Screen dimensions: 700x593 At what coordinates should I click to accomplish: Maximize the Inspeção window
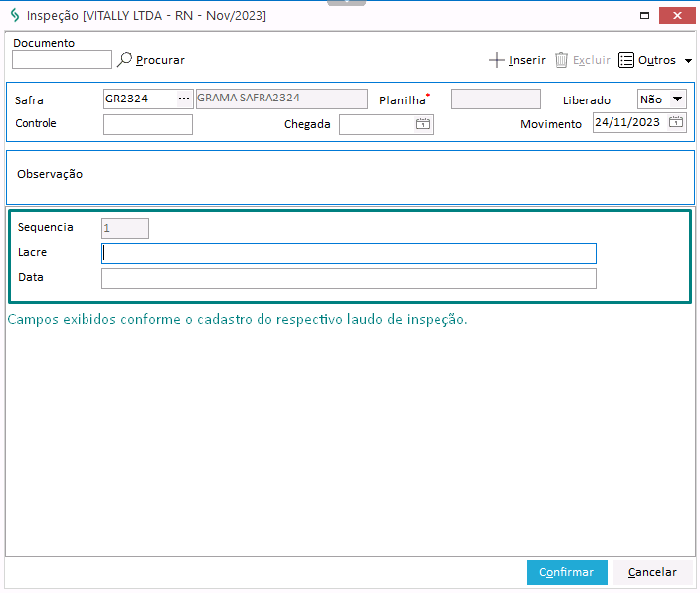pyautogui.click(x=644, y=16)
